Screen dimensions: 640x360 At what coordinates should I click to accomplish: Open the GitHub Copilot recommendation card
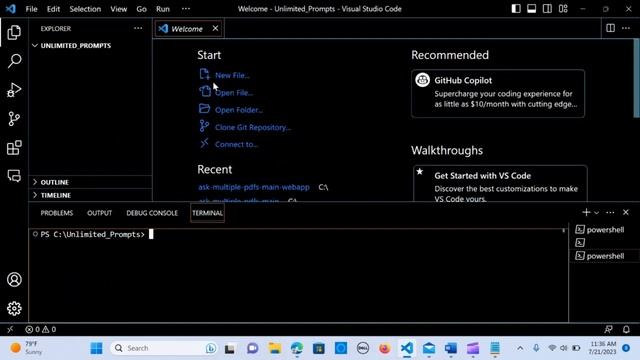coord(498,93)
